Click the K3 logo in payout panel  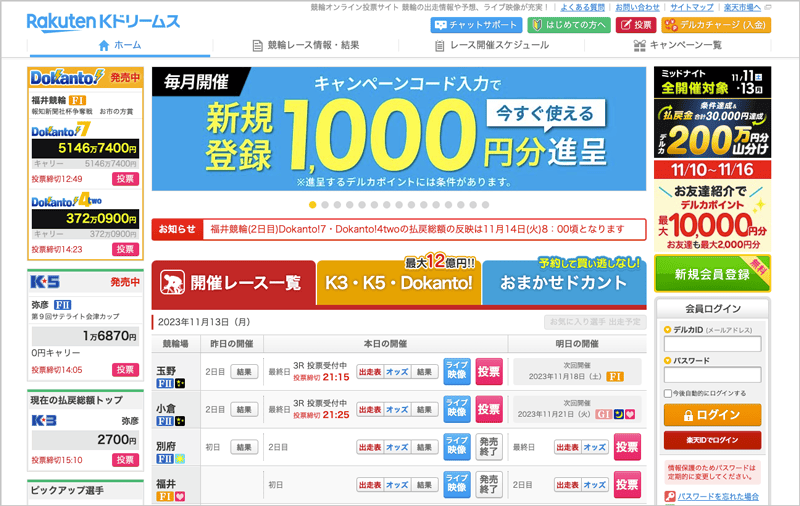coord(44,421)
